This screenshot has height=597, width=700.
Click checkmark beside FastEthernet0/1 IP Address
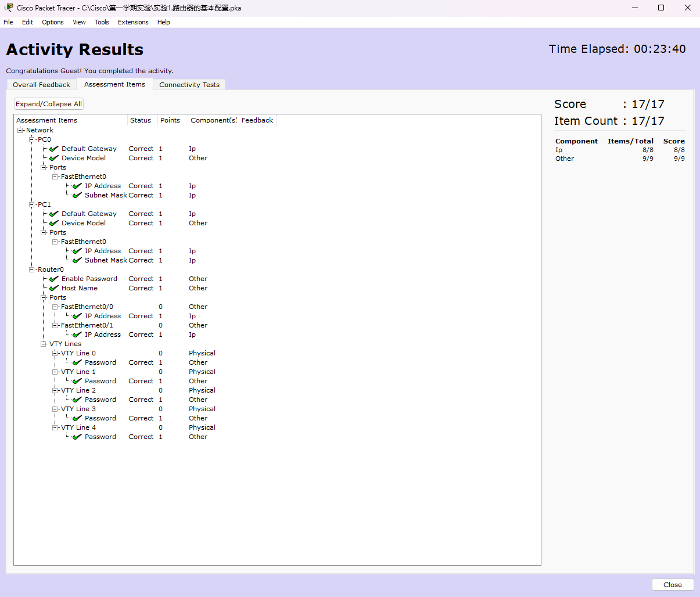click(77, 335)
